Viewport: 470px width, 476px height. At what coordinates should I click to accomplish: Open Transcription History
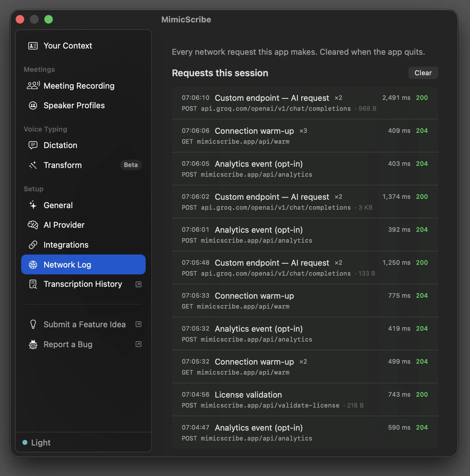pos(83,284)
